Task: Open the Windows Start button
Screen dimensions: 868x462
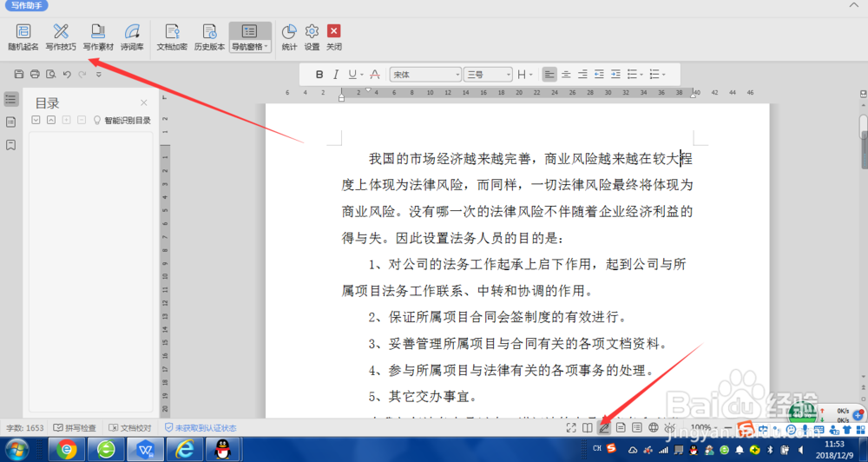Action: 16,449
